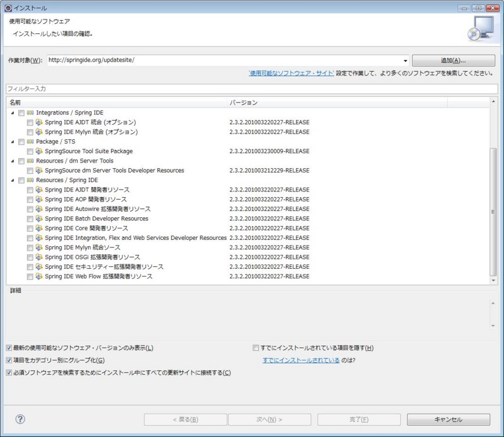Check the Integrations / Spring IDE category checkbox
Screen dimensions: 504x437
(x=21, y=113)
